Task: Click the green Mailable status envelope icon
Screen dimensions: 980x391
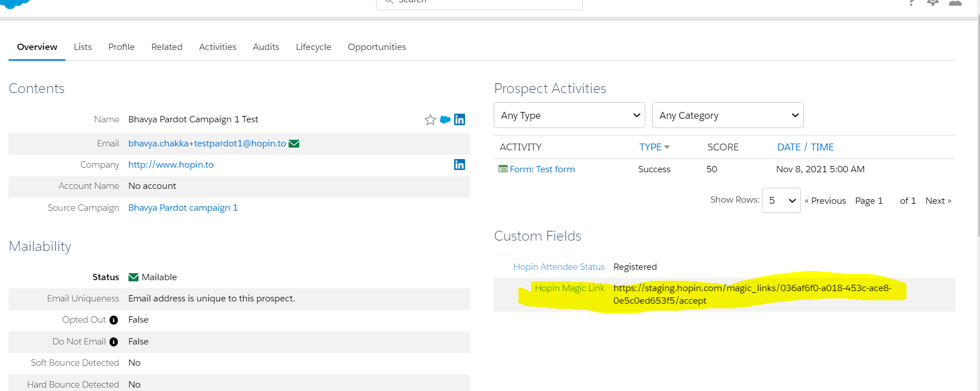Action: click(133, 277)
